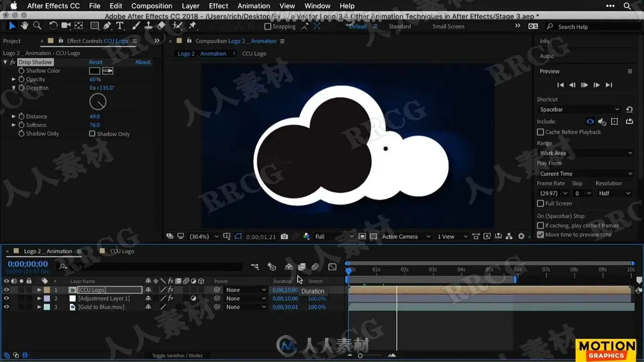Click the Drop Shadow eyedropper icon
This screenshot has width=644, height=362.
click(x=108, y=71)
